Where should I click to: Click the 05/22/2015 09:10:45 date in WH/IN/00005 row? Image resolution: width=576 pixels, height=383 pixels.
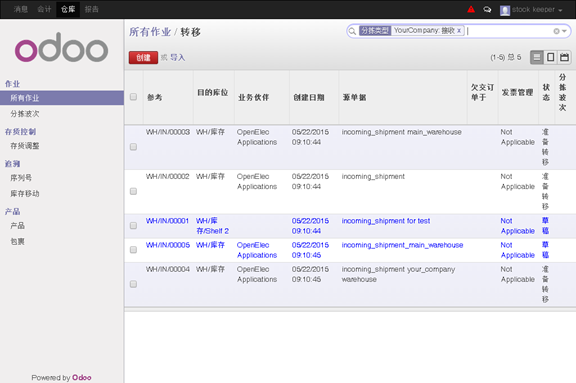(x=310, y=250)
